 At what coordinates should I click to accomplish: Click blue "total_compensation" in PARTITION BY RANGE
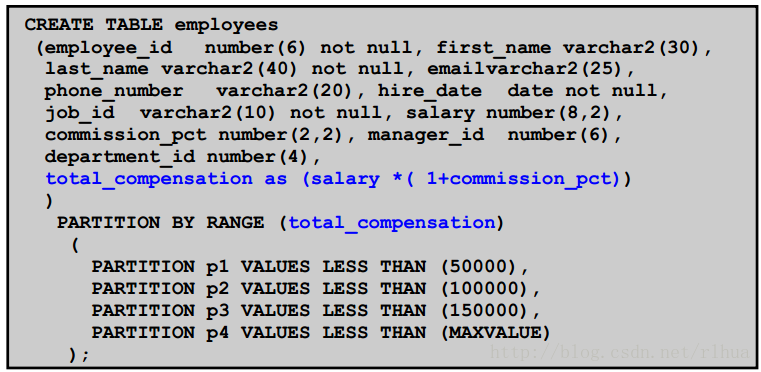(x=392, y=223)
